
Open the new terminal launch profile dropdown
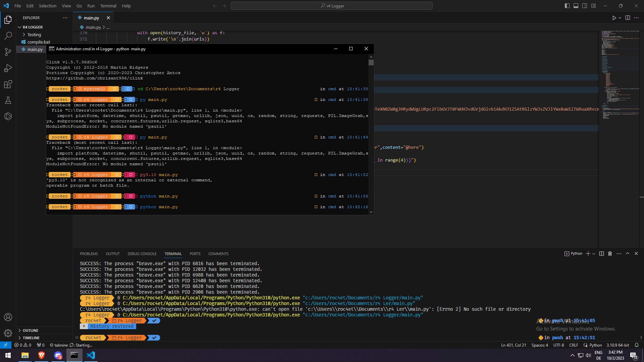pos(594,254)
